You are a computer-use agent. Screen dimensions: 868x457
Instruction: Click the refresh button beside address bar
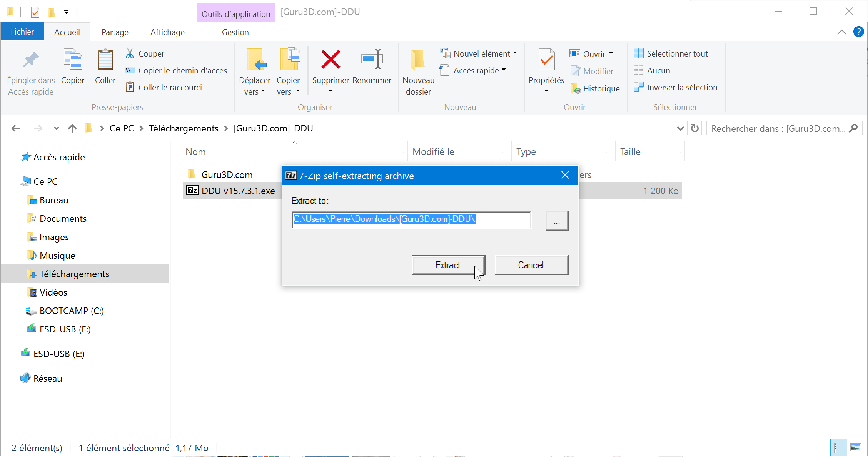tap(695, 128)
